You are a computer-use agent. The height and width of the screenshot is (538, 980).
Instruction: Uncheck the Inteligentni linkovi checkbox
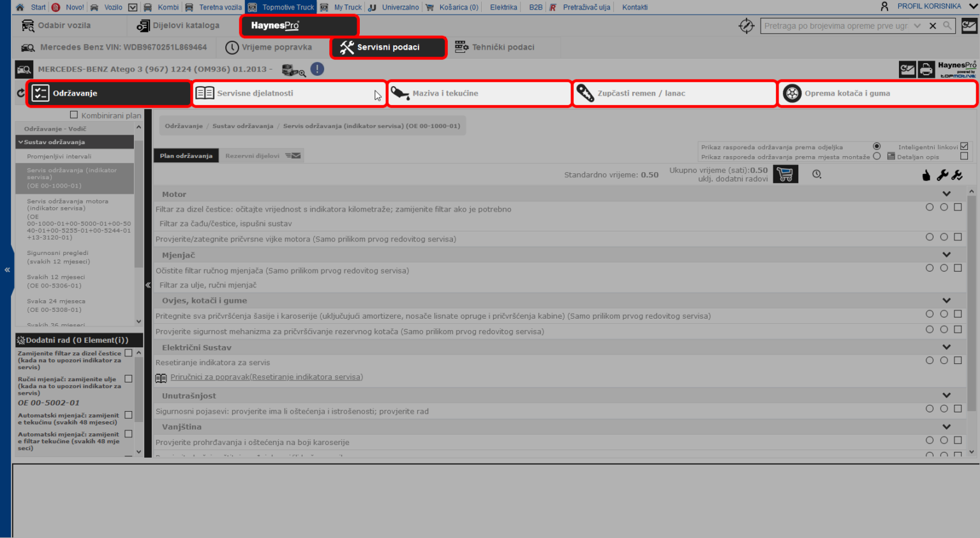(964, 146)
